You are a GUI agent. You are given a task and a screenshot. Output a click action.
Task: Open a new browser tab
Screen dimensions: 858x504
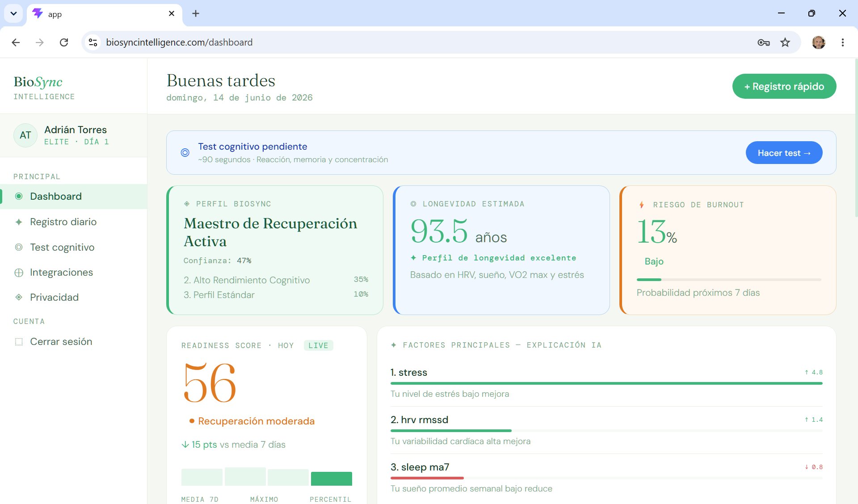click(x=196, y=13)
